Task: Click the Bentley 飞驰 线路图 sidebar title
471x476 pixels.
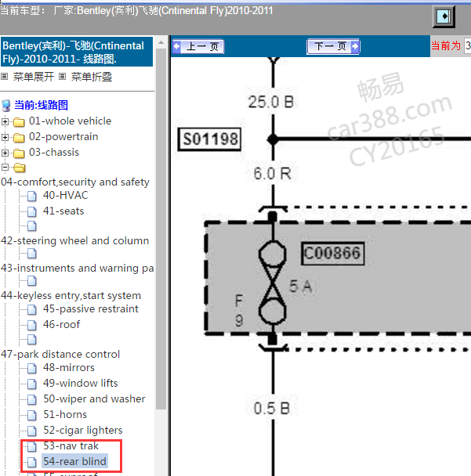Action: [77, 52]
